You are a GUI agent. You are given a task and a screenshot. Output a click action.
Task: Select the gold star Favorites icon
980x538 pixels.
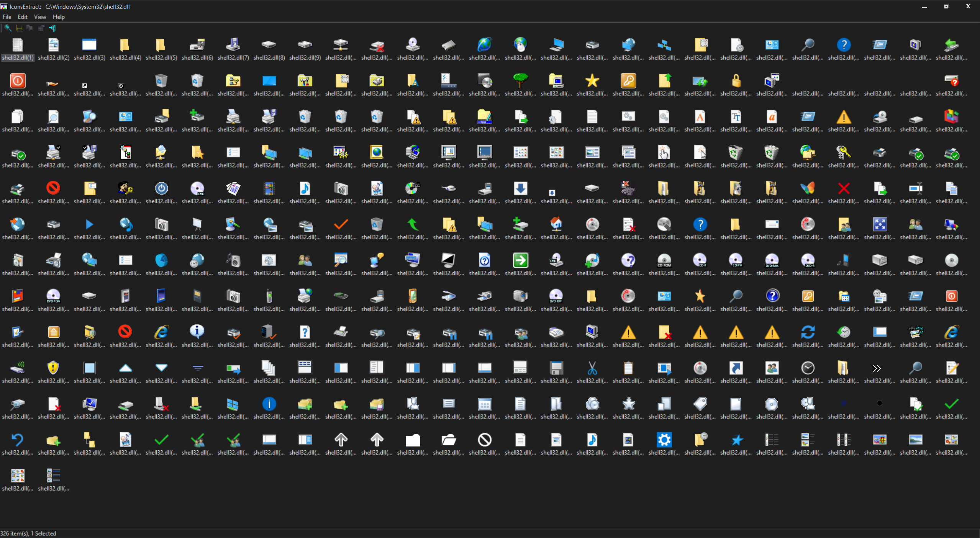click(x=592, y=81)
